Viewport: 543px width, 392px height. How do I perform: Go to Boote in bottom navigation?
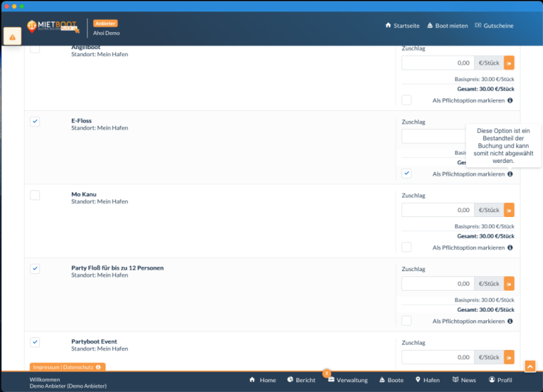(x=391, y=380)
